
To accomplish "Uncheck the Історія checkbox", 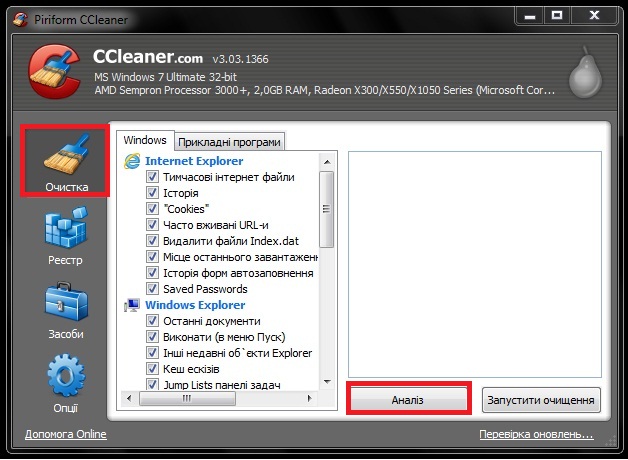I will coord(152,193).
